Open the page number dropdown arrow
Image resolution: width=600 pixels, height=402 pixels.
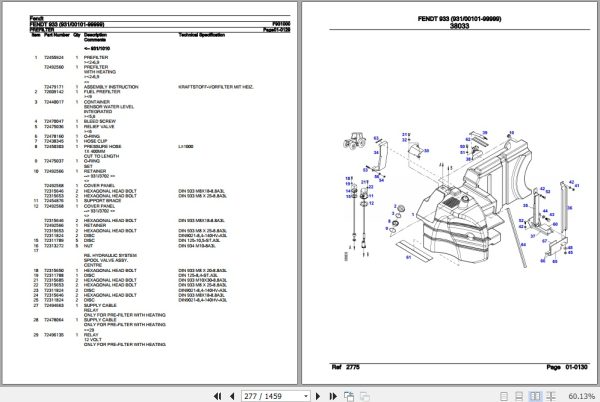point(306,396)
